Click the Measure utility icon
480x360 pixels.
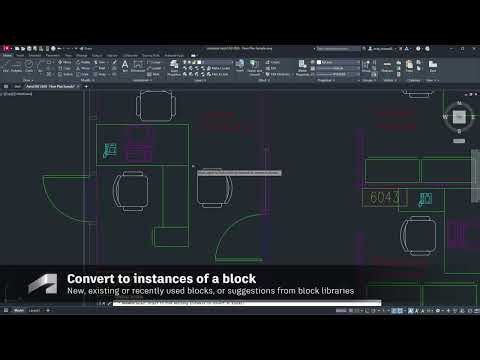point(387,66)
